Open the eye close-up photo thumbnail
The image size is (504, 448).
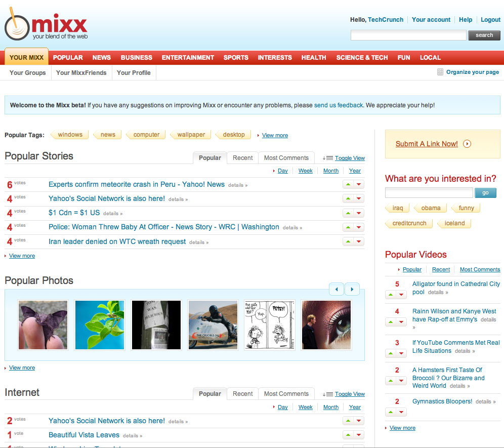[326, 325]
